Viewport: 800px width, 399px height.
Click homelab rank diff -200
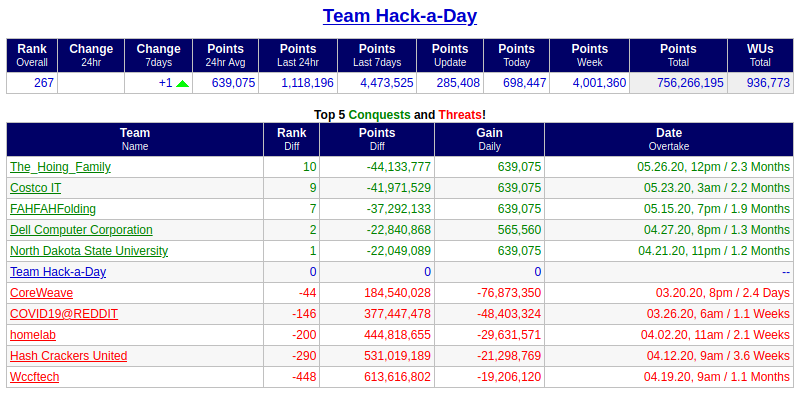point(304,335)
